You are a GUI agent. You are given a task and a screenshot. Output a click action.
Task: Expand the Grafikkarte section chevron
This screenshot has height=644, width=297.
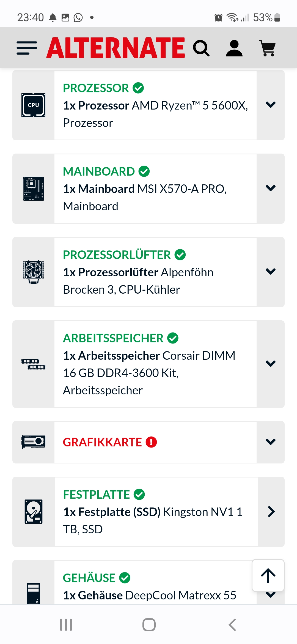[271, 442]
